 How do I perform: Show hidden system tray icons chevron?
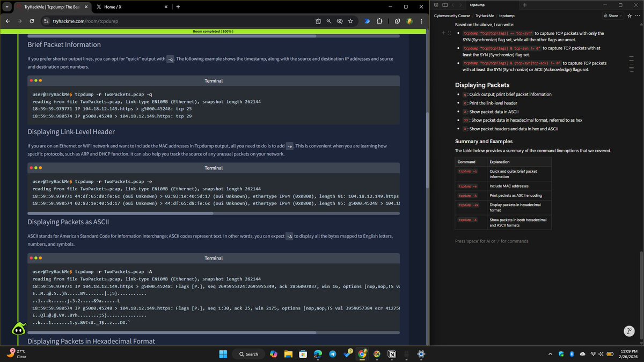click(551, 354)
